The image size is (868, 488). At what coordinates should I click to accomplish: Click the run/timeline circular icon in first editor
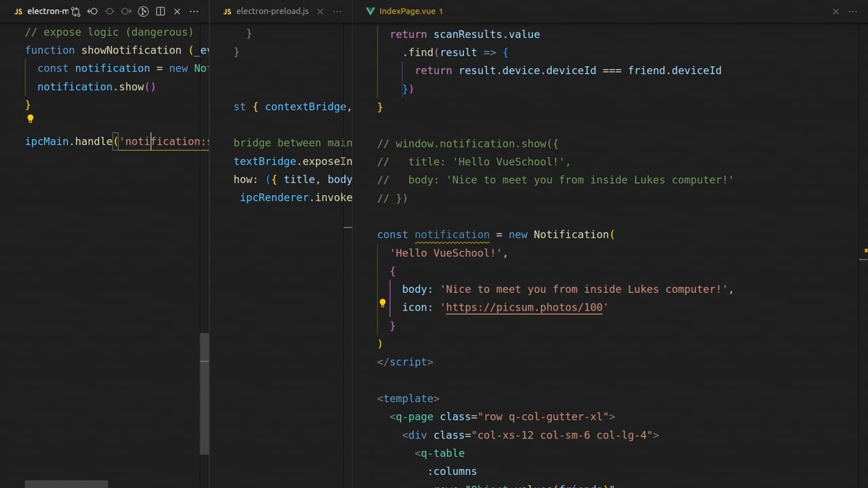143,12
